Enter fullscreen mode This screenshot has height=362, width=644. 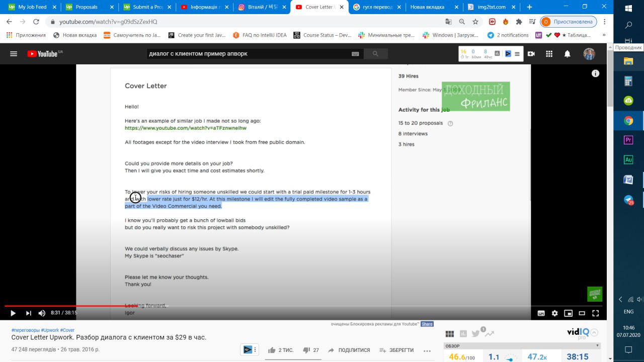(x=595, y=313)
